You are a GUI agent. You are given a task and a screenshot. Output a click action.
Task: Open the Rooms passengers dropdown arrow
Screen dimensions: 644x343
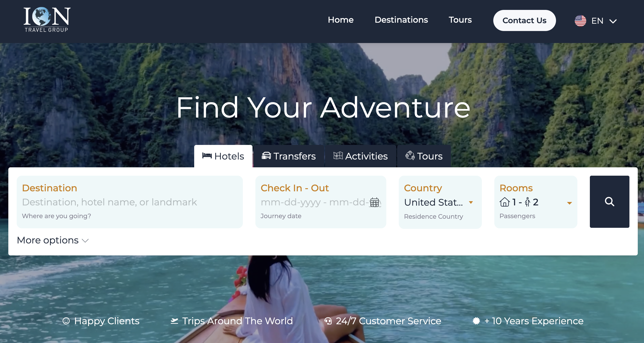pos(570,203)
